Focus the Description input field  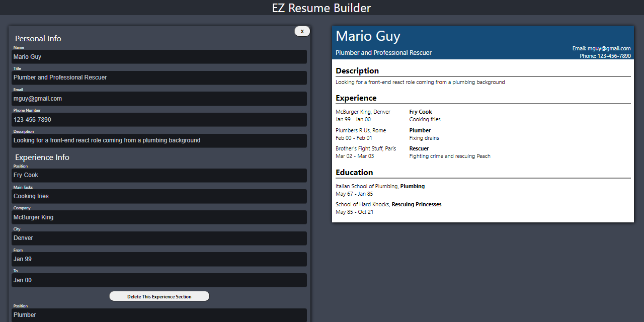coord(159,140)
